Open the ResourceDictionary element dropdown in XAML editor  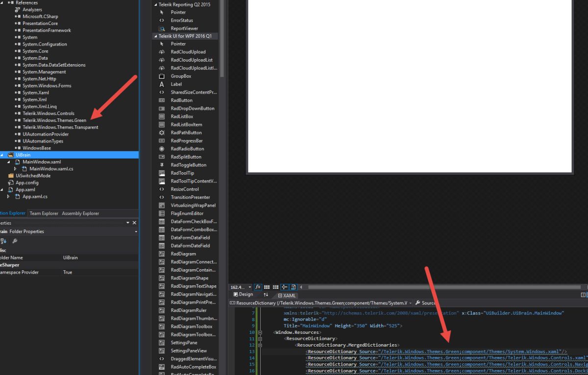click(411, 303)
